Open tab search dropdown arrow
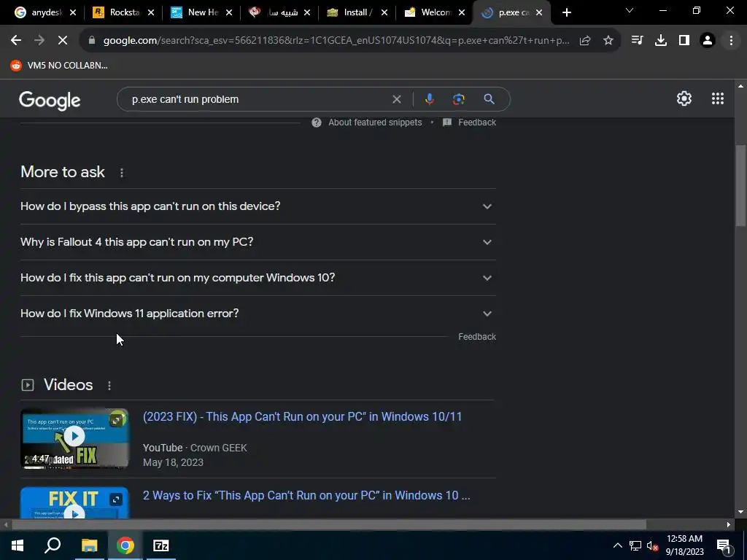 tap(630, 10)
